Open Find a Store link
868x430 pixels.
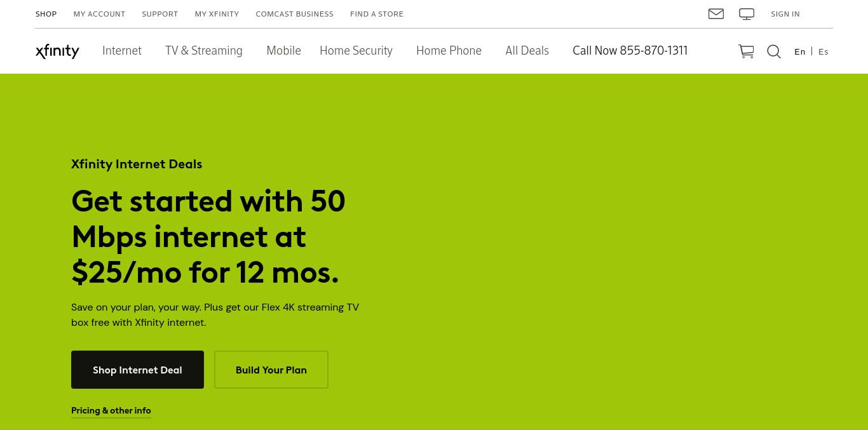(x=377, y=14)
